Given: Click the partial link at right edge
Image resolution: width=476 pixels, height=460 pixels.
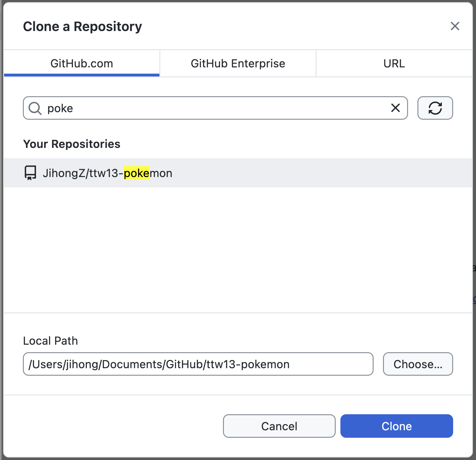Looking at the screenshot, I should coord(474,299).
